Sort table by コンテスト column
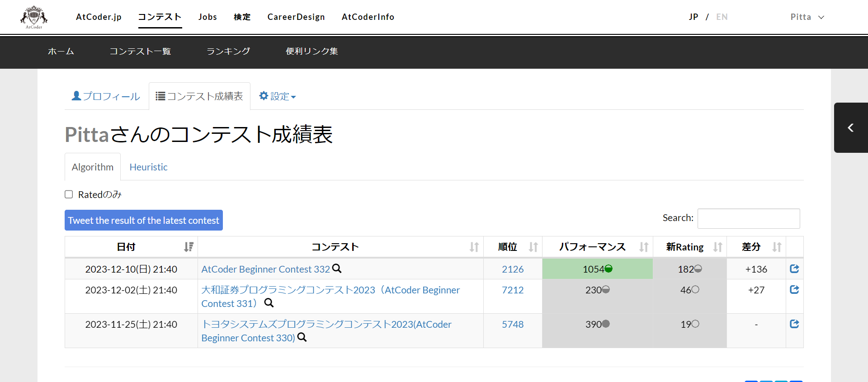868x382 pixels. click(340, 247)
